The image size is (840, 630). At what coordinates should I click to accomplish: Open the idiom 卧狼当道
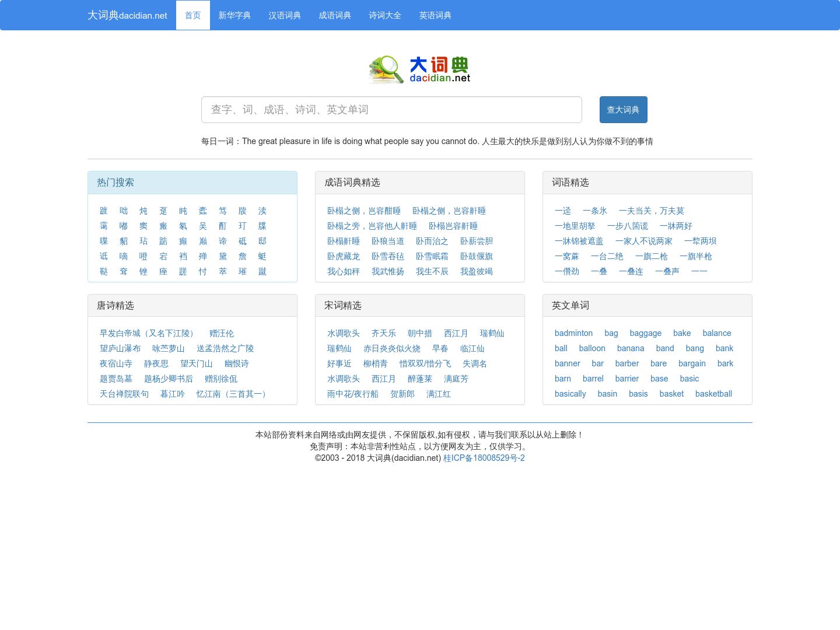388,241
